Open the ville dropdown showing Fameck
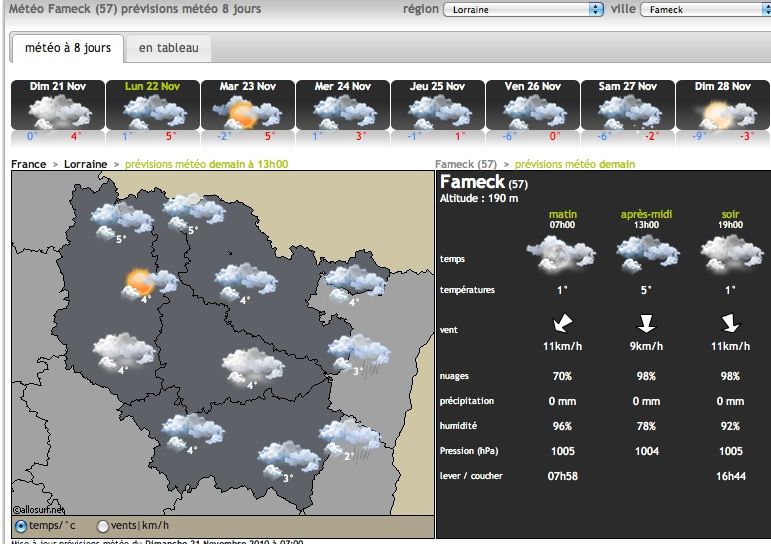Screen dimensions: 771x544 coord(705,9)
